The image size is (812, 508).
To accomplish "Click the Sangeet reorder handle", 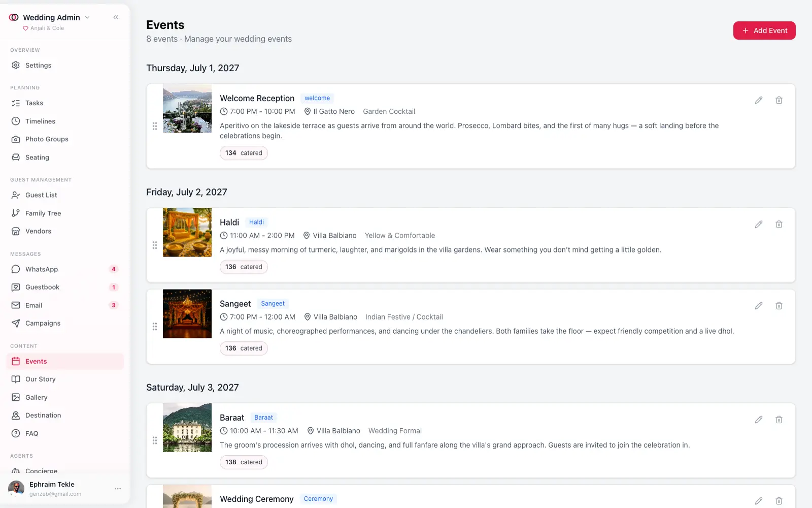I will 155,326.
